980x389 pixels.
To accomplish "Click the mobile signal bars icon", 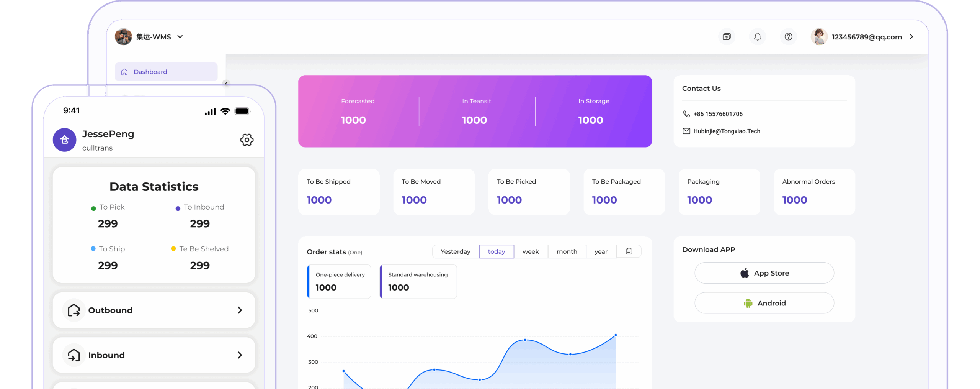I will click(x=210, y=112).
